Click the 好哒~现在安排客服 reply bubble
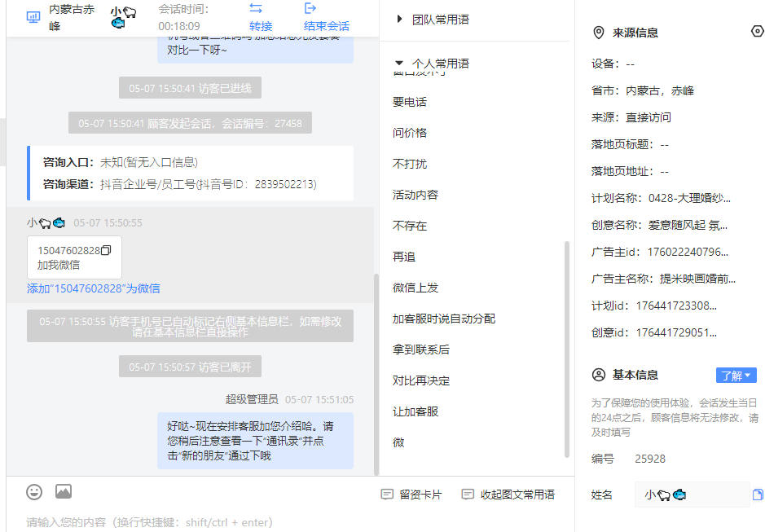The image size is (765, 532). tap(255, 441)
